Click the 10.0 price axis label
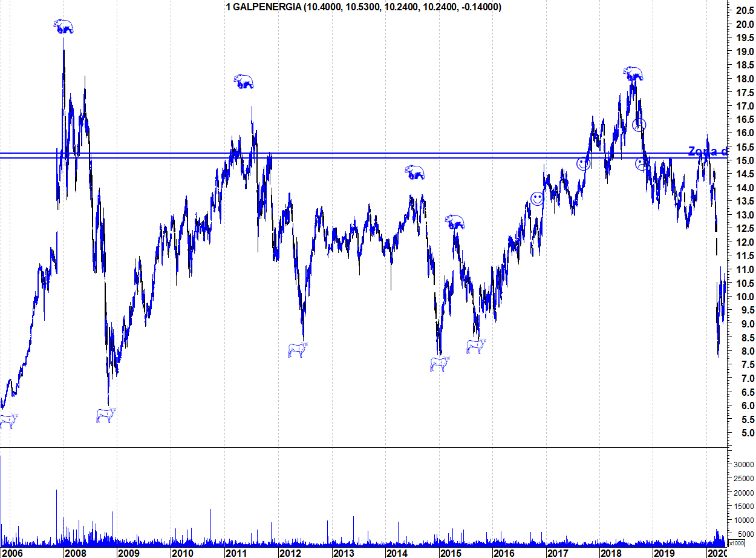756x558 pixels. point(744,297)
